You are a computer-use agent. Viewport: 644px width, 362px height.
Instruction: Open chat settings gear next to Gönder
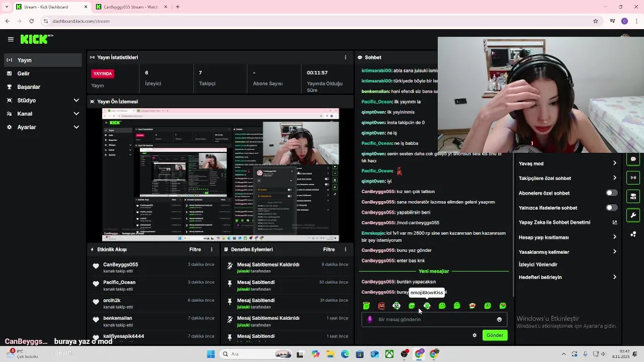pyautogui.click(x=474, y=335)
